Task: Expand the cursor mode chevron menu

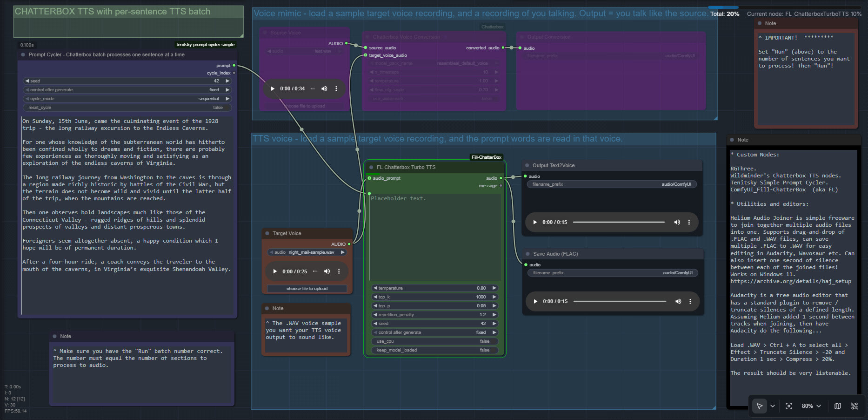Action: click(x=773, y=406)
